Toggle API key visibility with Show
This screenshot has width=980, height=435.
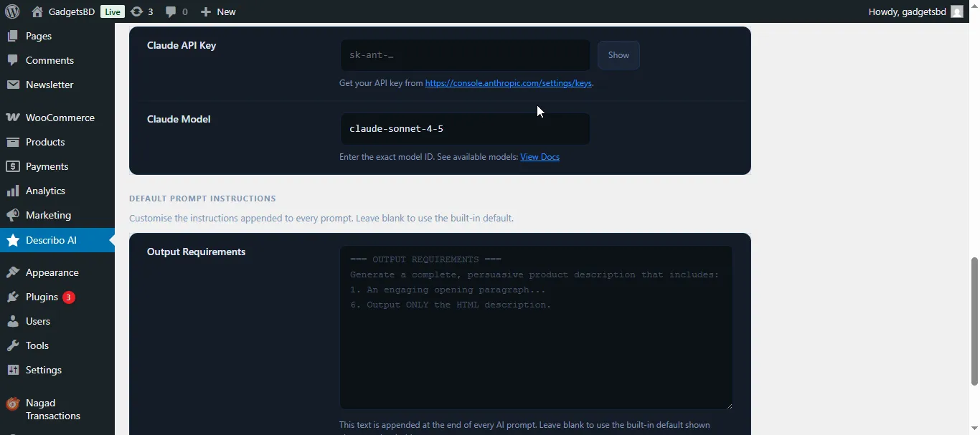(x=618, y=55)
